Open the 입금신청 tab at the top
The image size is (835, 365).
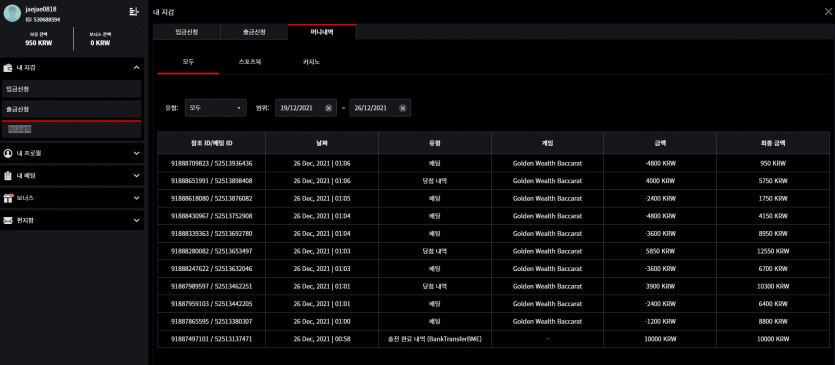click(186, 32)
